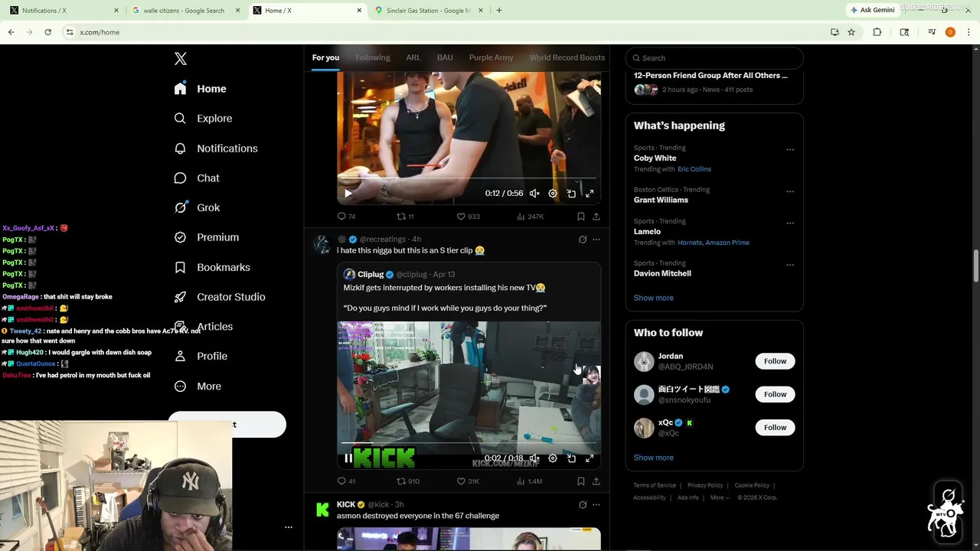This screenshot has height=551, width=980.
Task: Fullscreen the top video
Action: [x=590, y=194]
